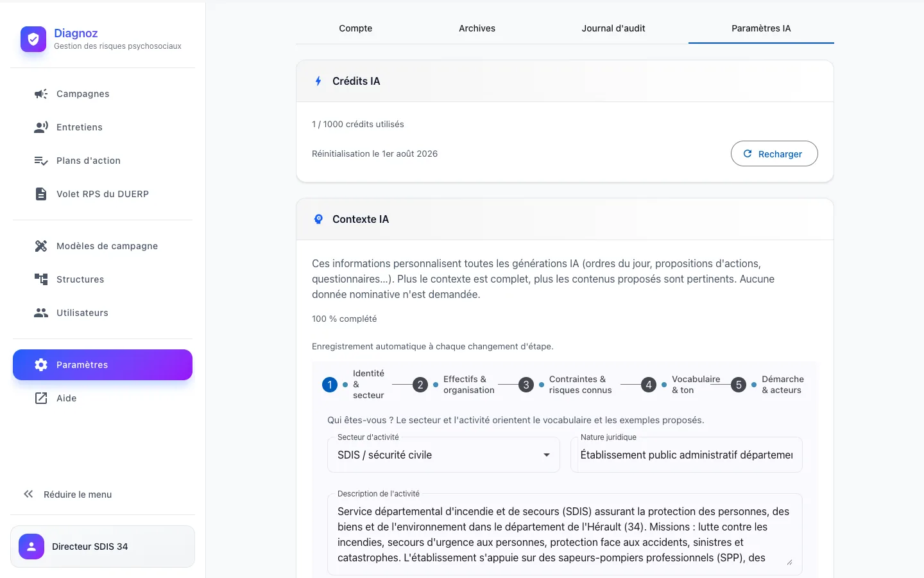Click the text '1 / 1000 crédits utilisés'

coord(358,124)
